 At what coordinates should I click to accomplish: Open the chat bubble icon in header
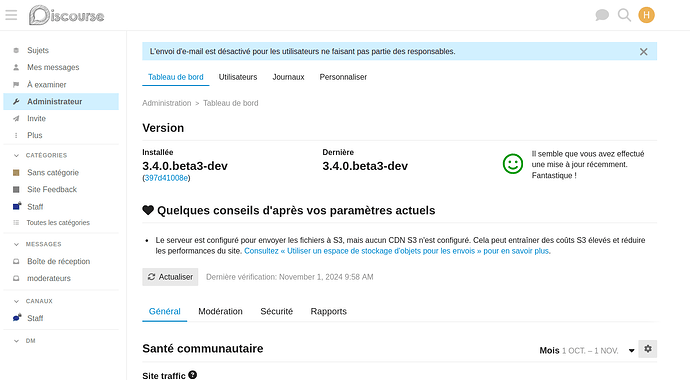click(x=602, y=15)
